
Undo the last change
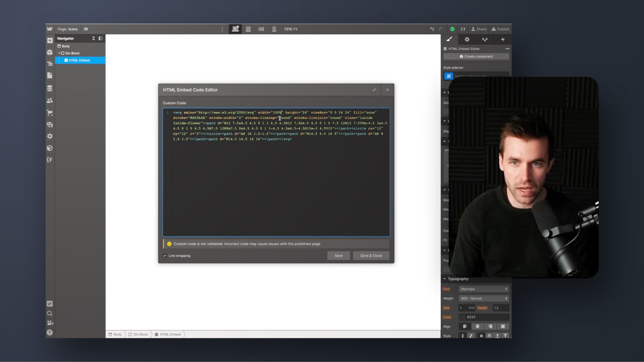click(432, 29)
